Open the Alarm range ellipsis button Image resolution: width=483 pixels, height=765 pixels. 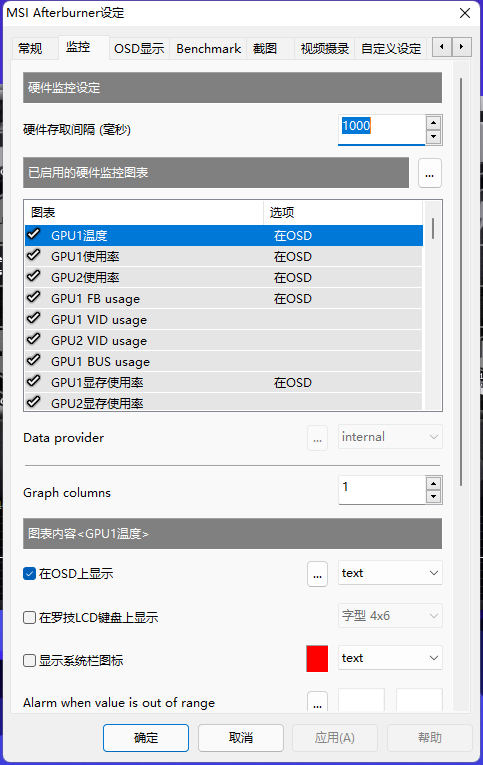tap(317, 702)
